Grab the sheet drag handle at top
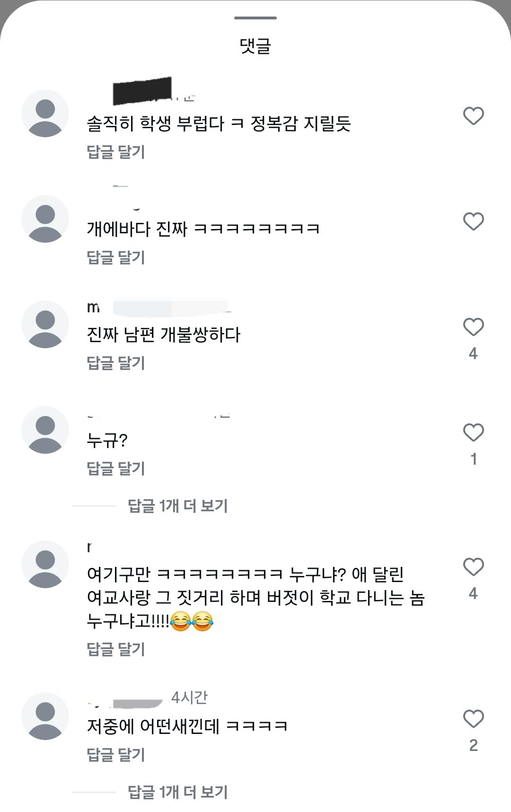 (x=255, y=18)
